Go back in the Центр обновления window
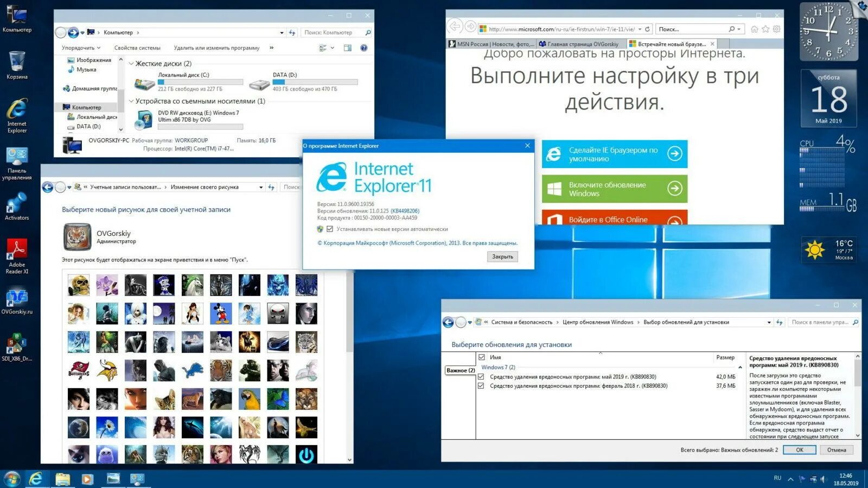The height and width of the screenshot is (488, 868). click(x=448, y=322)
